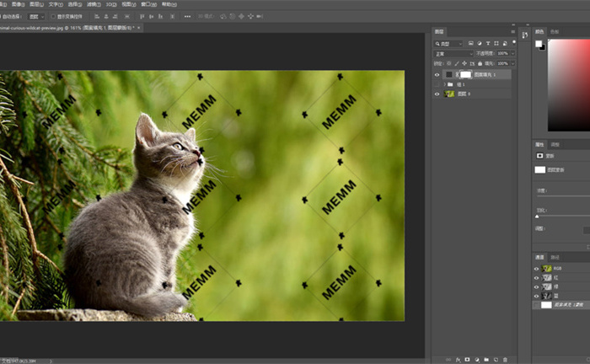Align right edges icon in options bar
This screenshot has width=590, height=364.
point(115,16)
